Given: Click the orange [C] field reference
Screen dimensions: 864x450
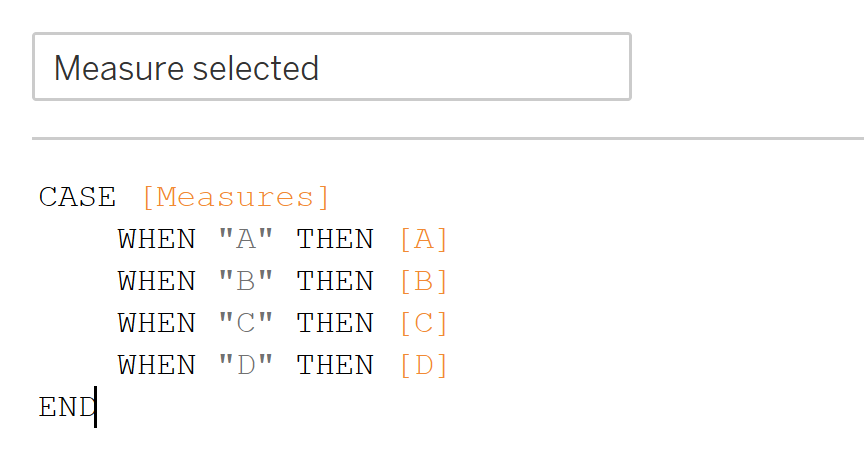Looking at the screenshot, I should coord(424,323).
